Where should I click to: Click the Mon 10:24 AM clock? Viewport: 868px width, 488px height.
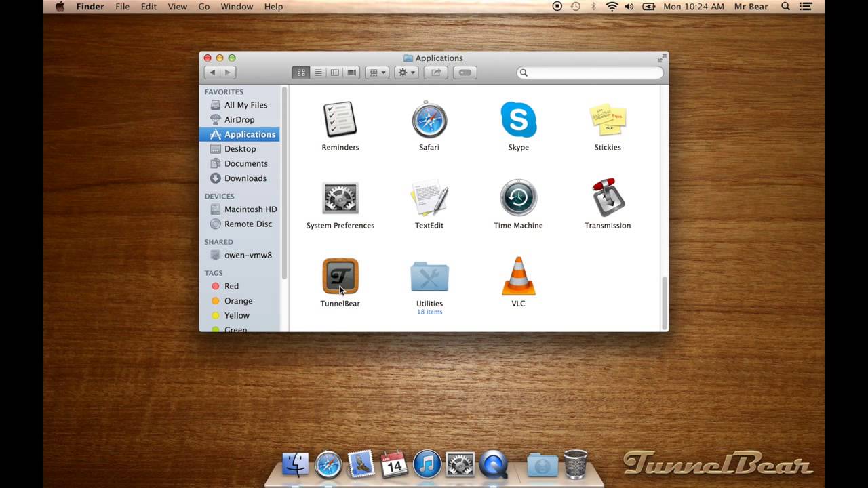pyautogui.click(x=694, y=7)
